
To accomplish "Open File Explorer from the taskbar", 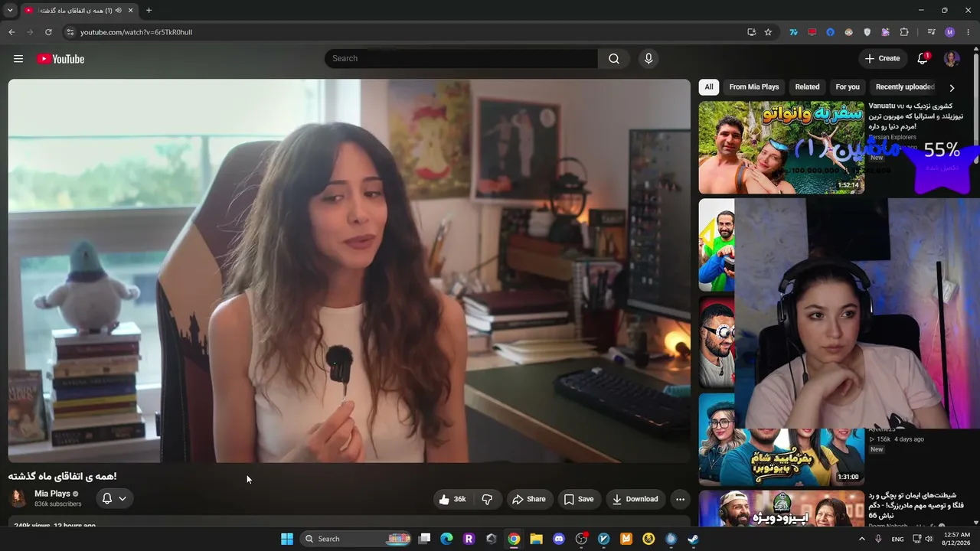I will pos(537,539).
